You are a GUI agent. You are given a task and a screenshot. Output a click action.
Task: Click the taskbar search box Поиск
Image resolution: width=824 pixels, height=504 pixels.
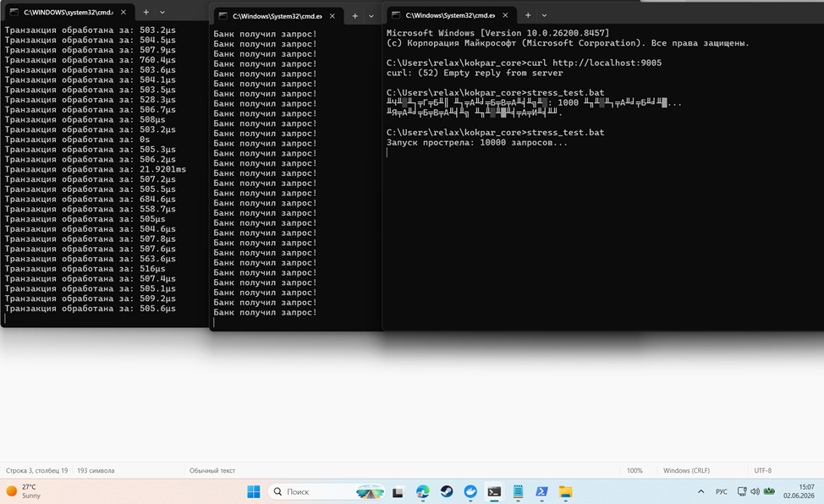click(326, 491)
